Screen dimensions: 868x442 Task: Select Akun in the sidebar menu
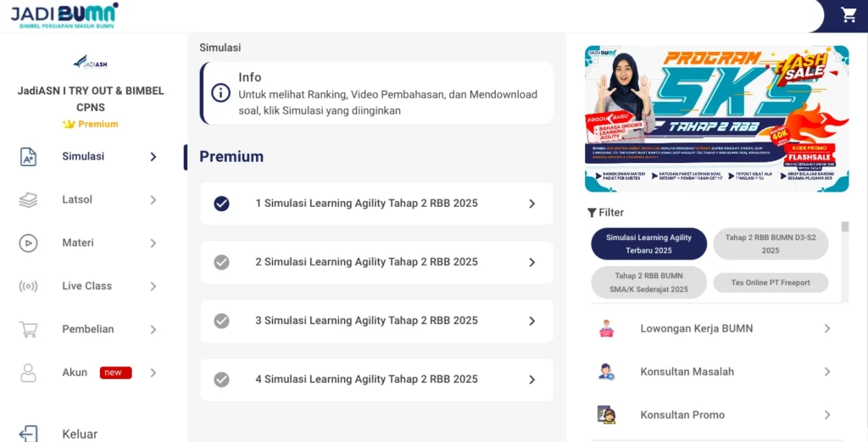tap(75, 372)
